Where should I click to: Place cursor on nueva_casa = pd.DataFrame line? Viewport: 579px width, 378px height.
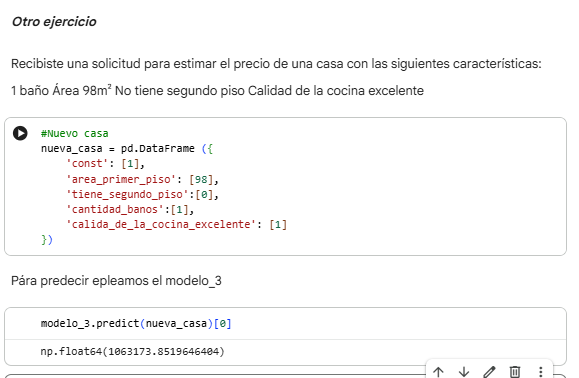coord(127,148)
